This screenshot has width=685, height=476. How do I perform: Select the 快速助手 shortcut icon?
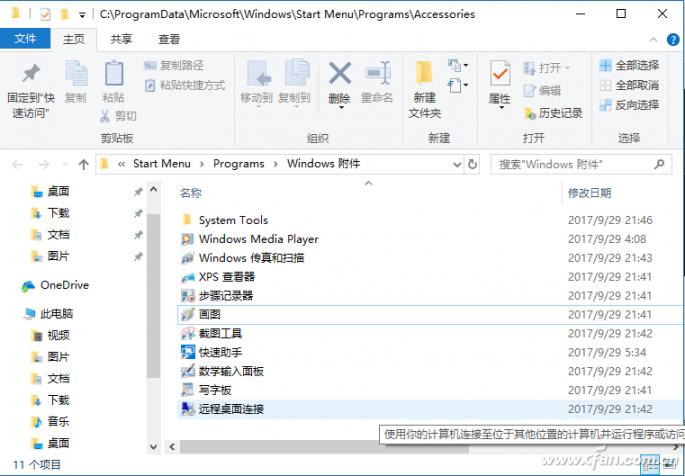click(x=187, y=352)
